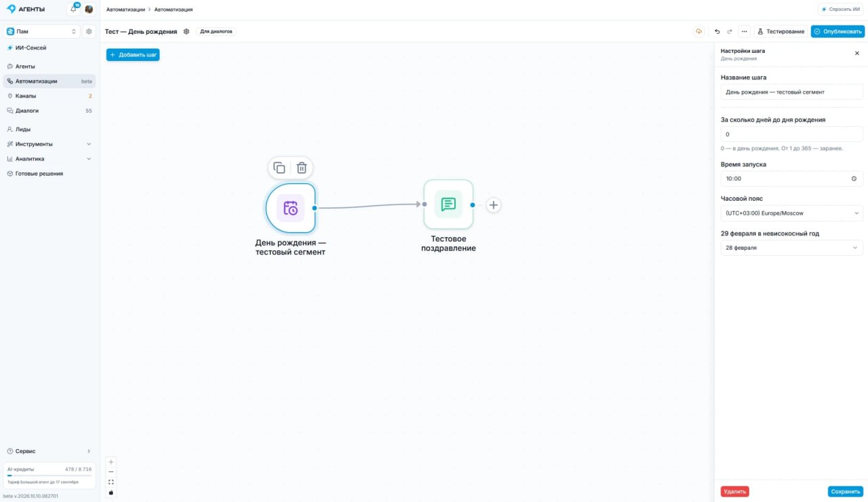Open the 29 февраля dropdown
The height and width of the screenshot is (502, 868).
pos(791,248)
